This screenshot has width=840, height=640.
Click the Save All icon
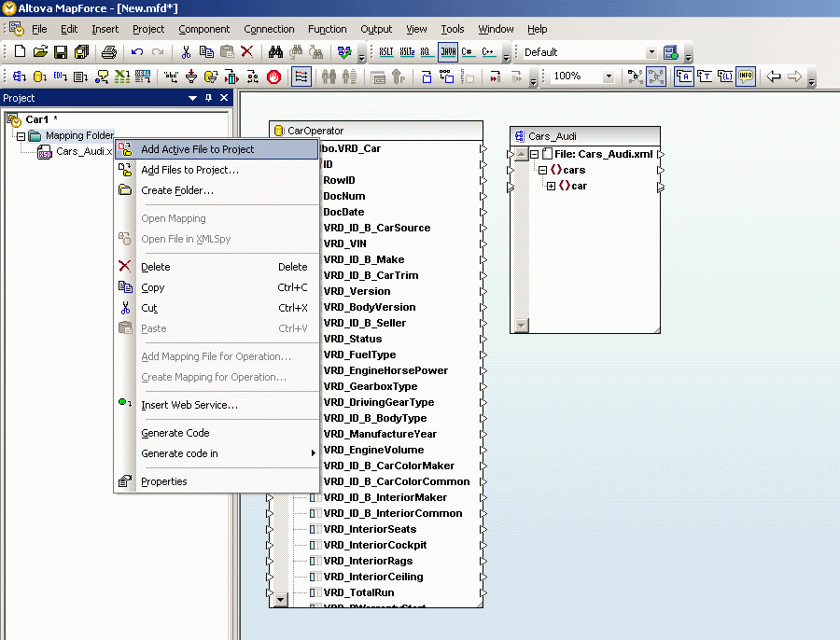click(81, 51)
